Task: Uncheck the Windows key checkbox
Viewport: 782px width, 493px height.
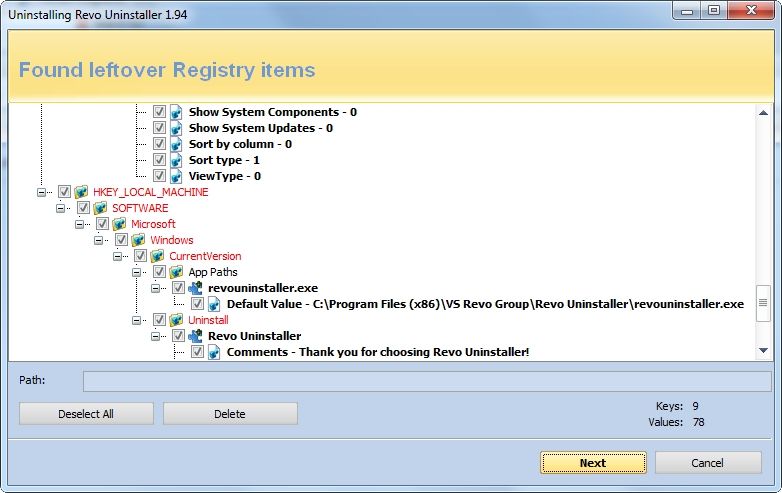Action: click(121, 239)
